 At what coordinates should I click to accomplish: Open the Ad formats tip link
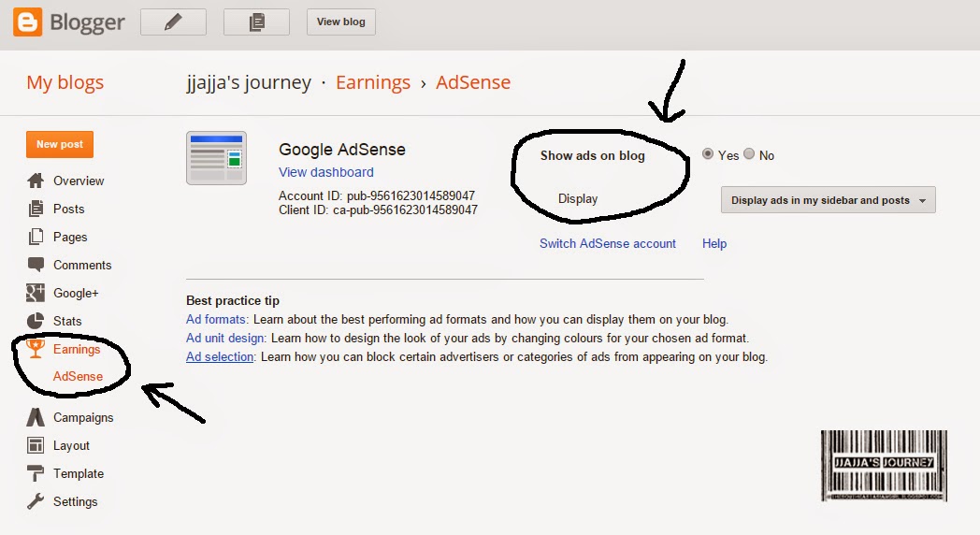[x=216, y=319]
